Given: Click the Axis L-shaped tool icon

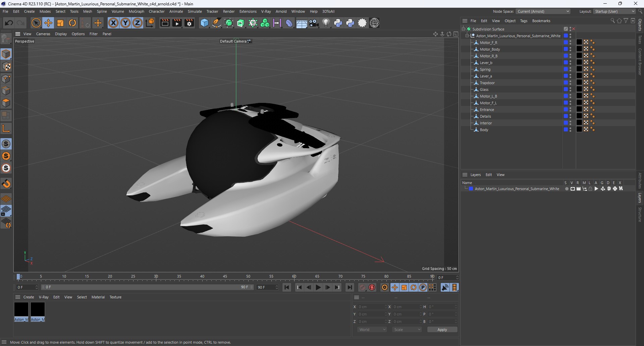Looking at the screenshot, I should tap(6, 128).
